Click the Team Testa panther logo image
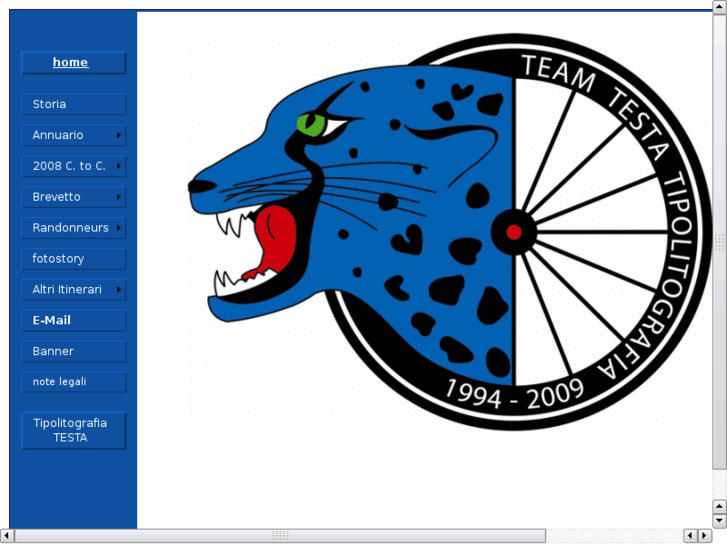727x545 pixels. (449, 232)
